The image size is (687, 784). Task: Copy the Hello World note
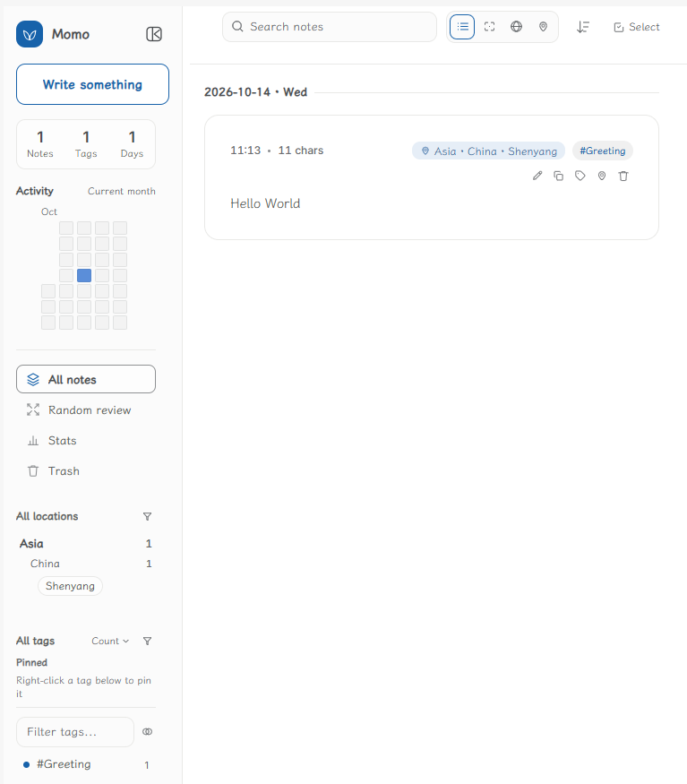559,176
